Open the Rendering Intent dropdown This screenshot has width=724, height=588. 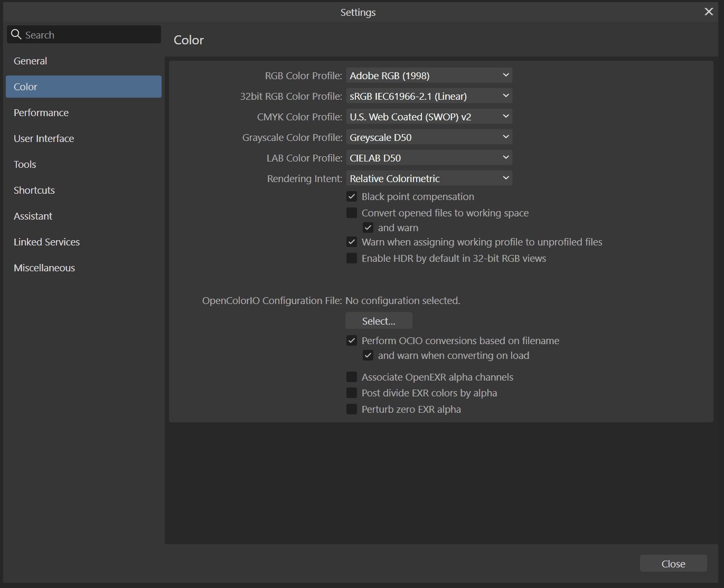pos(429,178)
